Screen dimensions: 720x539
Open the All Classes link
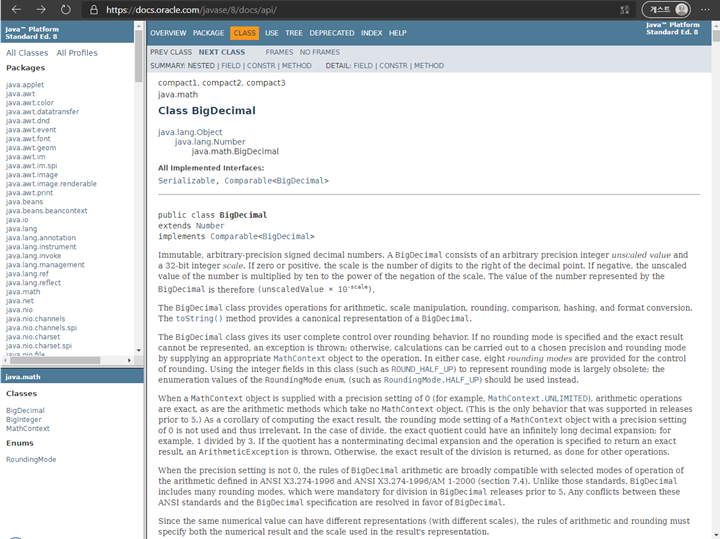[27, 53]
